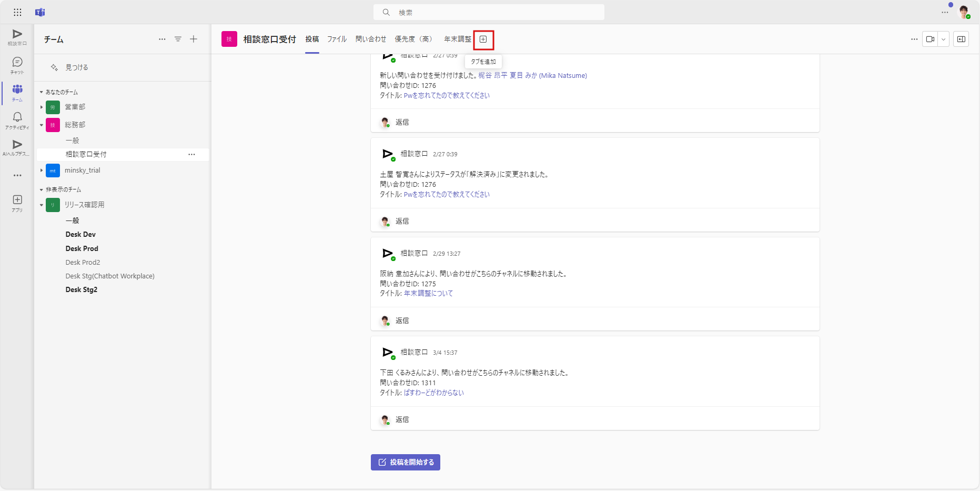Start a meeting with video camera icon

point(930,39)
